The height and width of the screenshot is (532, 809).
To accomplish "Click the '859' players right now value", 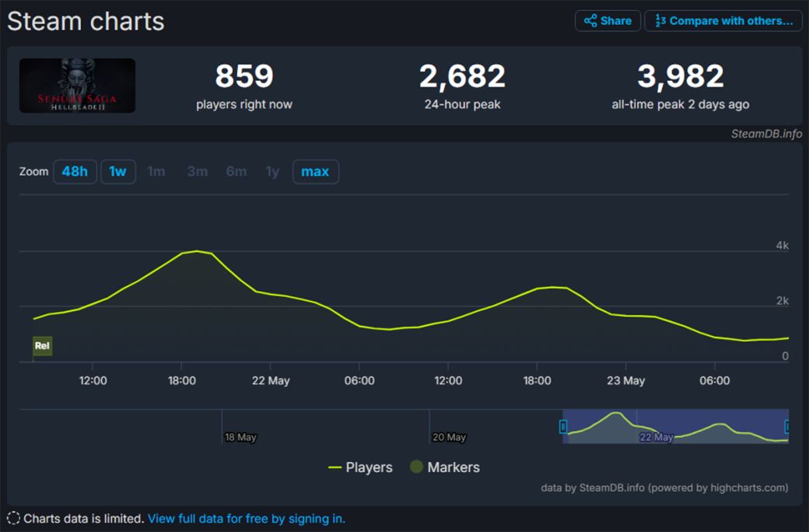I will tap(244, 76).
